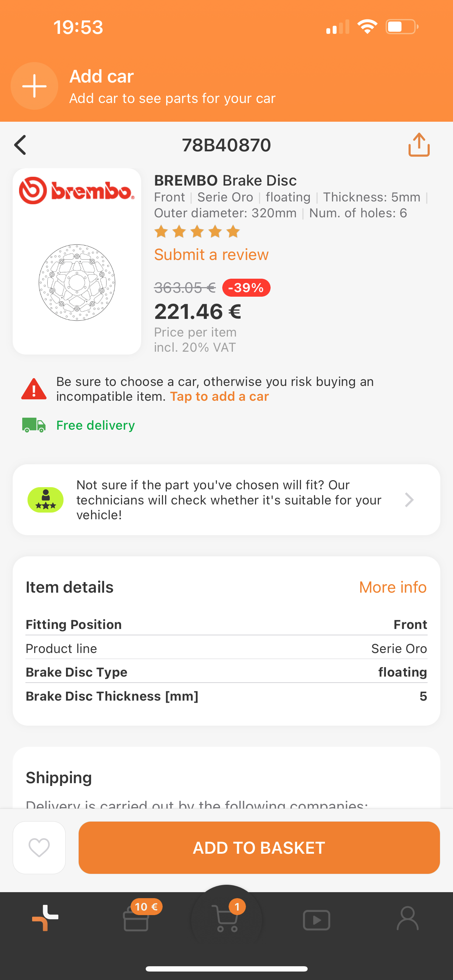Tap the Submit a review link
Screen dimensions: 453x980
[x=211, y=254]
